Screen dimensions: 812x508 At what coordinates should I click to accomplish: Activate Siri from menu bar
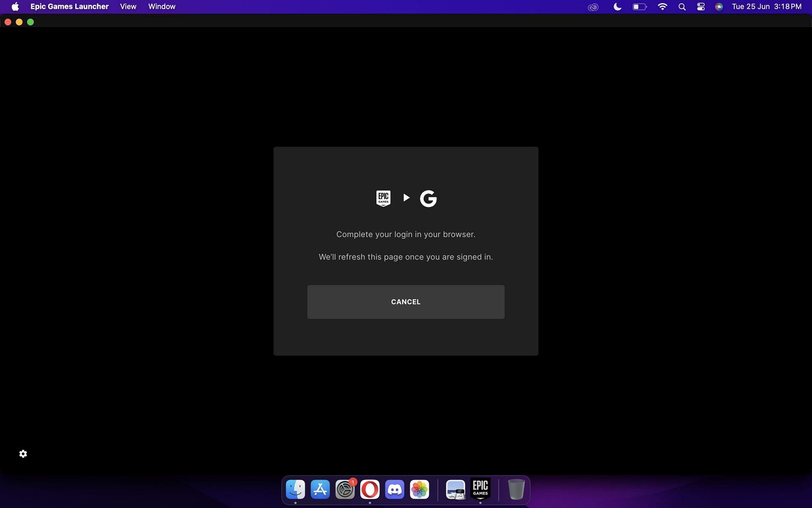[719, 7]
